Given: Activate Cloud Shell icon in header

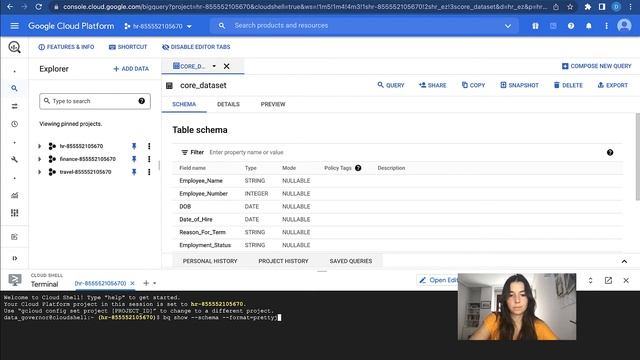Looking at the screenshot, I should (553, 26).
